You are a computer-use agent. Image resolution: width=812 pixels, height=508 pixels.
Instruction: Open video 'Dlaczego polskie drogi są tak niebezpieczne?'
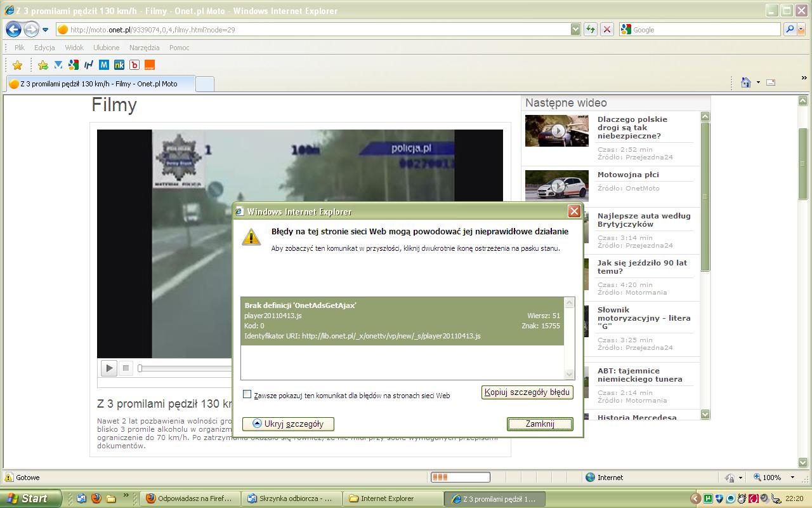pyautogui.click(x=632, y=128)
